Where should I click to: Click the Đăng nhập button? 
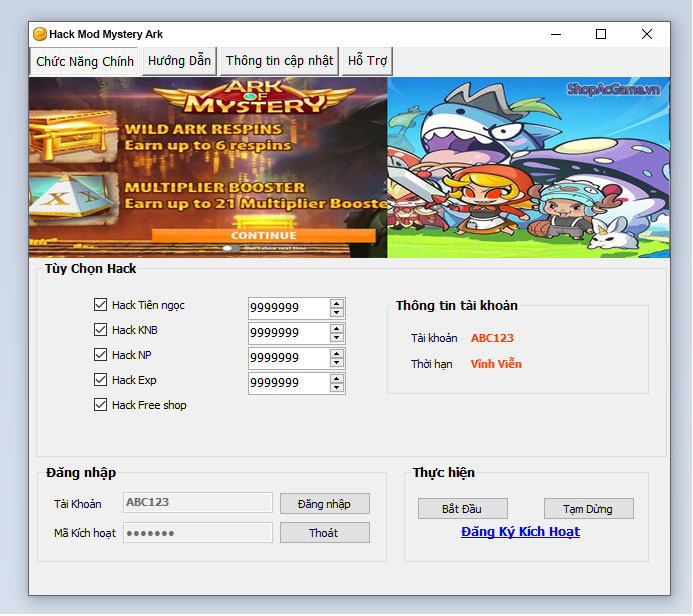(324, 504)
